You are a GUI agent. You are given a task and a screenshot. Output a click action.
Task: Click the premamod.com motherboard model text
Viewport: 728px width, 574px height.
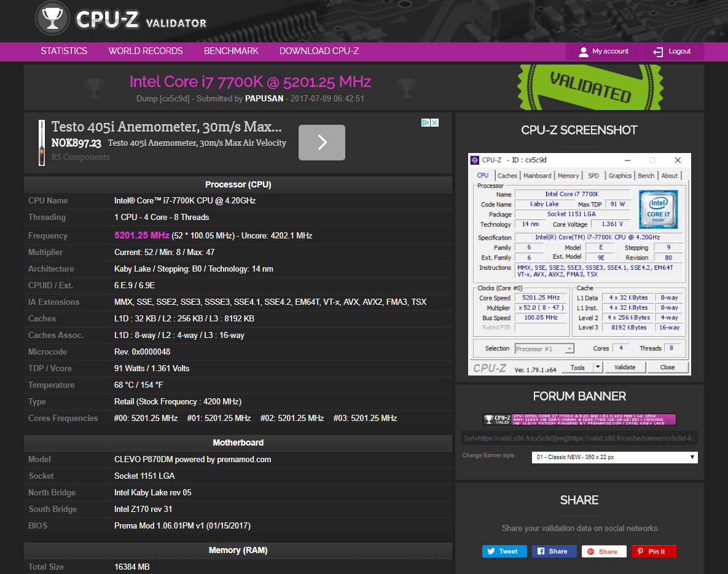tap(193, 459)
